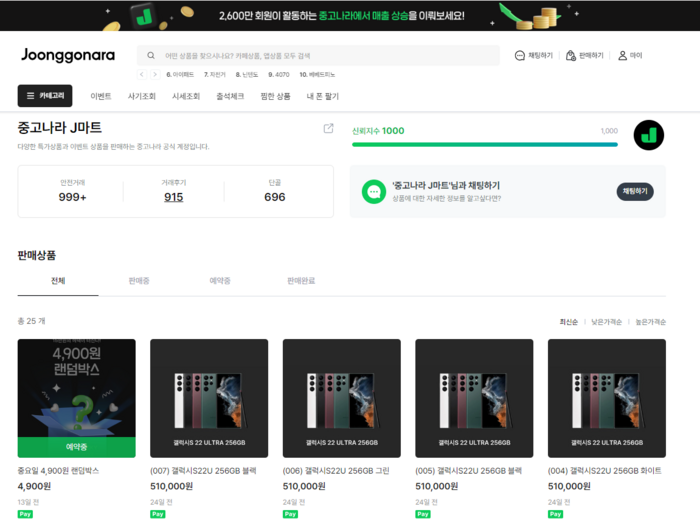Go to 찜한 상품 menu
The width and height of the screenshot is (700, 532).
(x=275, y=96)
